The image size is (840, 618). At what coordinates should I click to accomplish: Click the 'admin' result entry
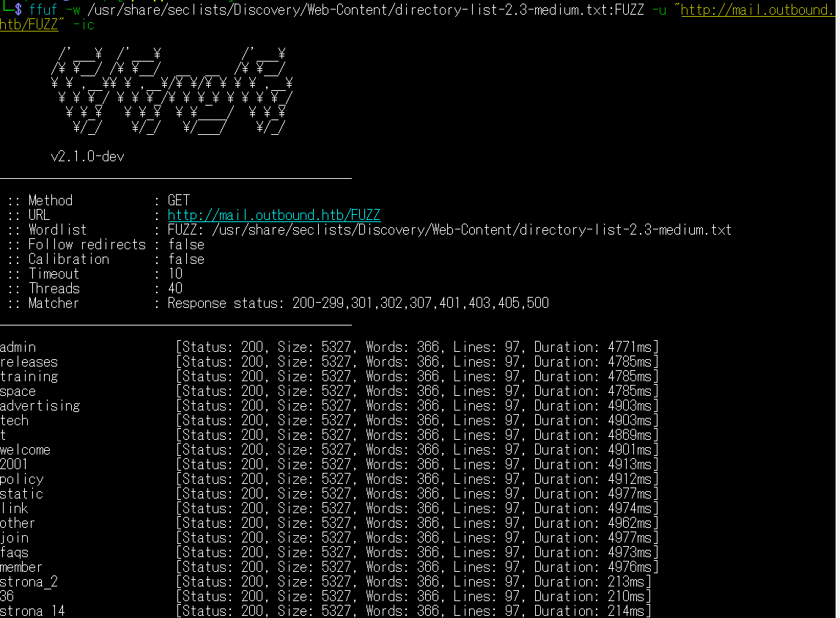[x=18, y=347]
